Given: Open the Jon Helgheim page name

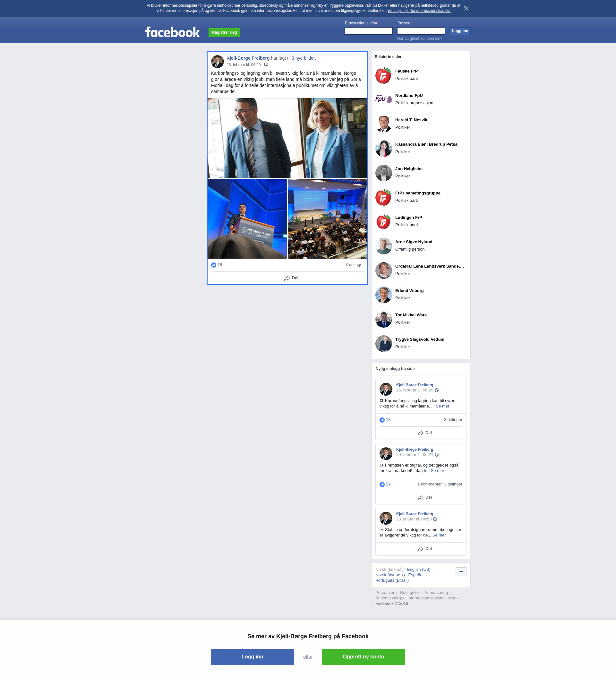Looking at the screenshot, I should [408, 169].
